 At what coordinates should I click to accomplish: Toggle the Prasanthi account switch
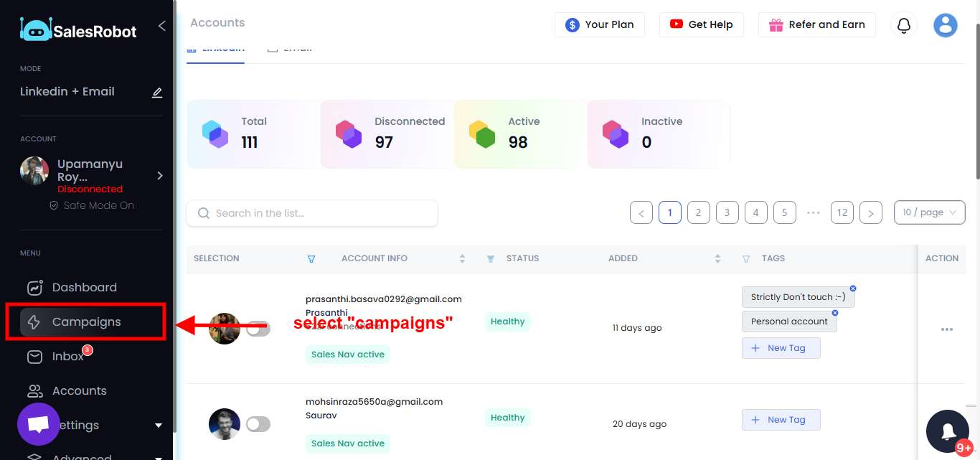point(258,329)
